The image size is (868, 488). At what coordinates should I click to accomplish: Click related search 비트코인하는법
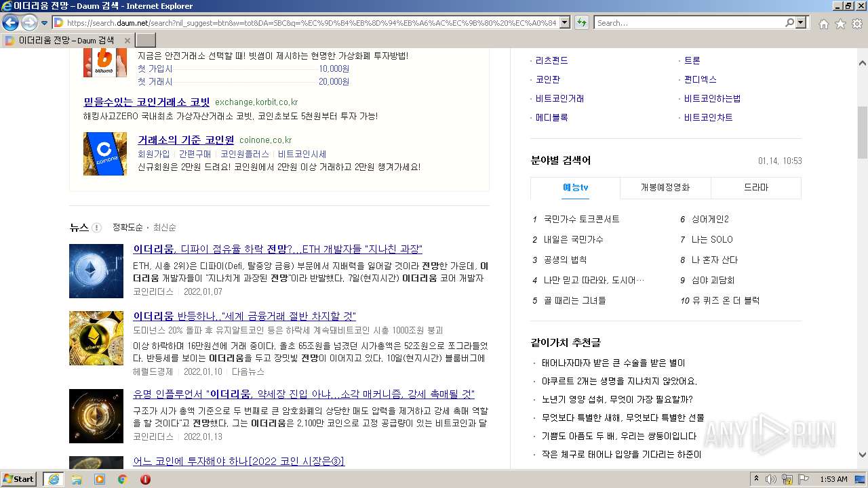tap(713, 99)
